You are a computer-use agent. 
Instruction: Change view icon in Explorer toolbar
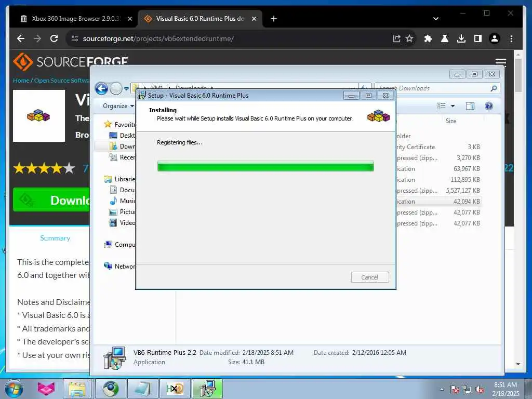click(442, 106)
